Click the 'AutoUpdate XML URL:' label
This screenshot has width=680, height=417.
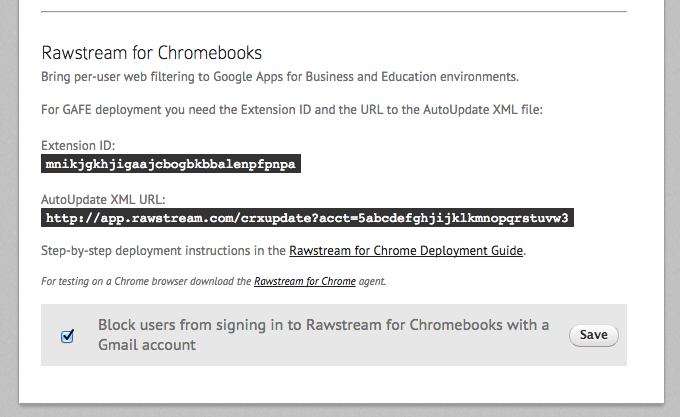(x=103, y=199)
